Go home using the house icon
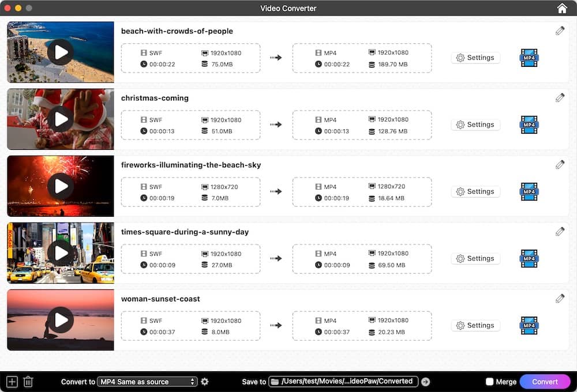 tap(561, 8)
